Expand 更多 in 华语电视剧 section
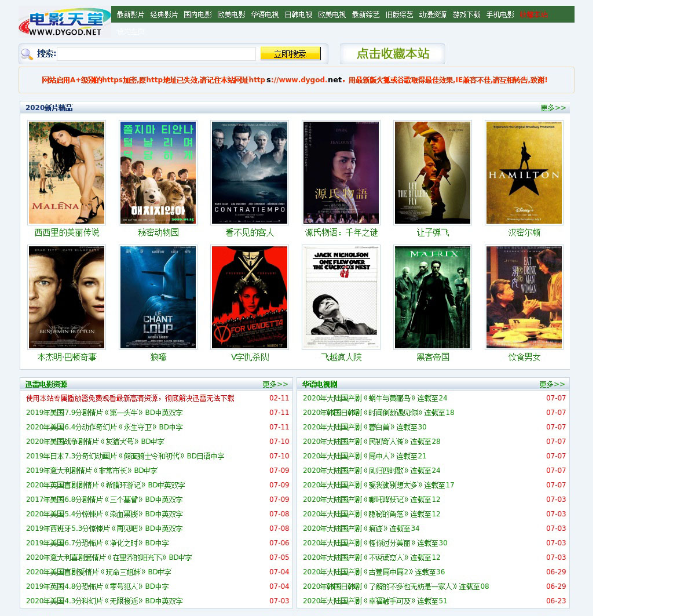695x616 pixels. [551, 384]
